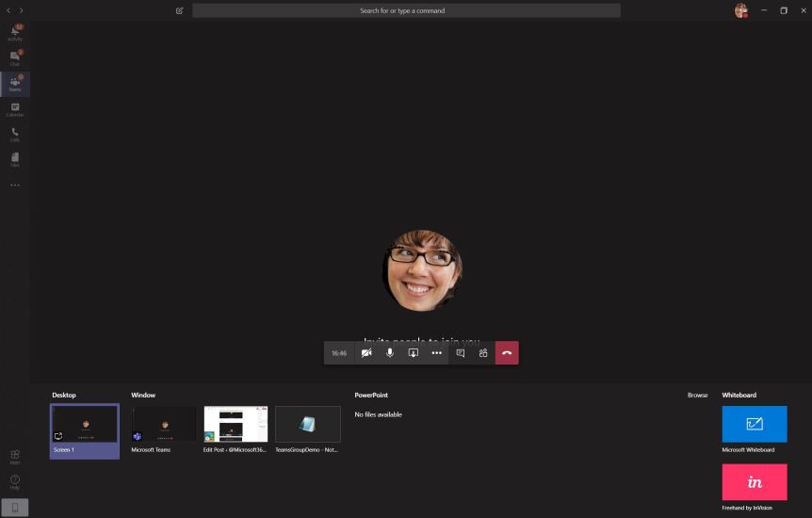Open Files in the sidebar
Screen dimensions: 812x518
(x=15, y=159)
